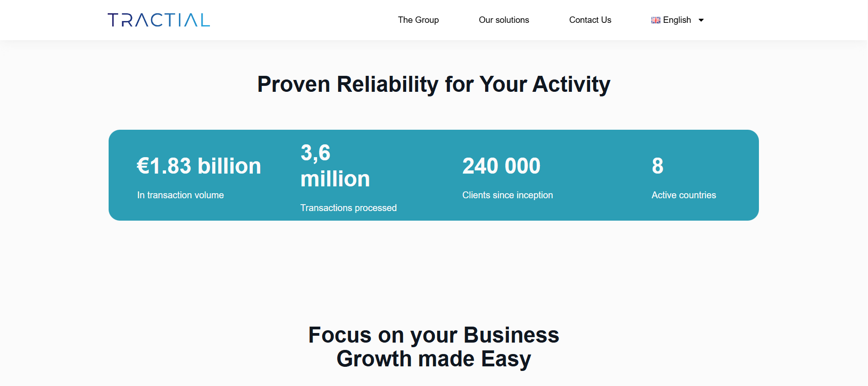Click the 3,6 million statistic
This screenshot has width=868, height=386.
[x=335, y=166]
